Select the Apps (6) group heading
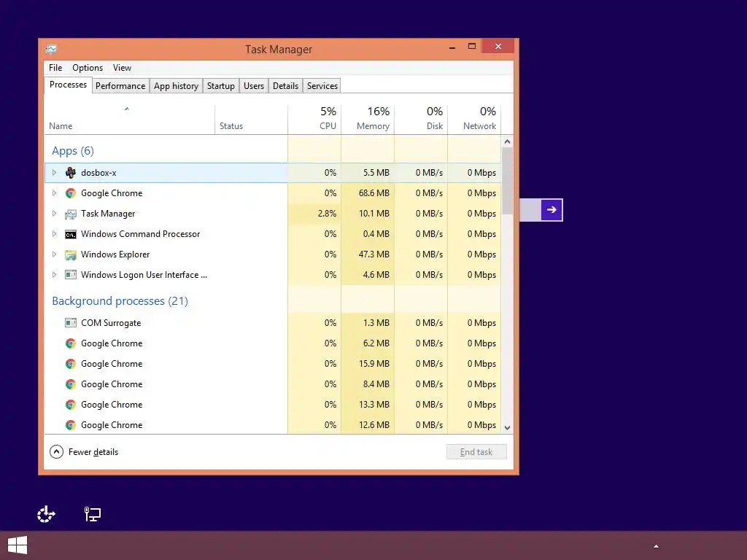 (x=73, y=151)
